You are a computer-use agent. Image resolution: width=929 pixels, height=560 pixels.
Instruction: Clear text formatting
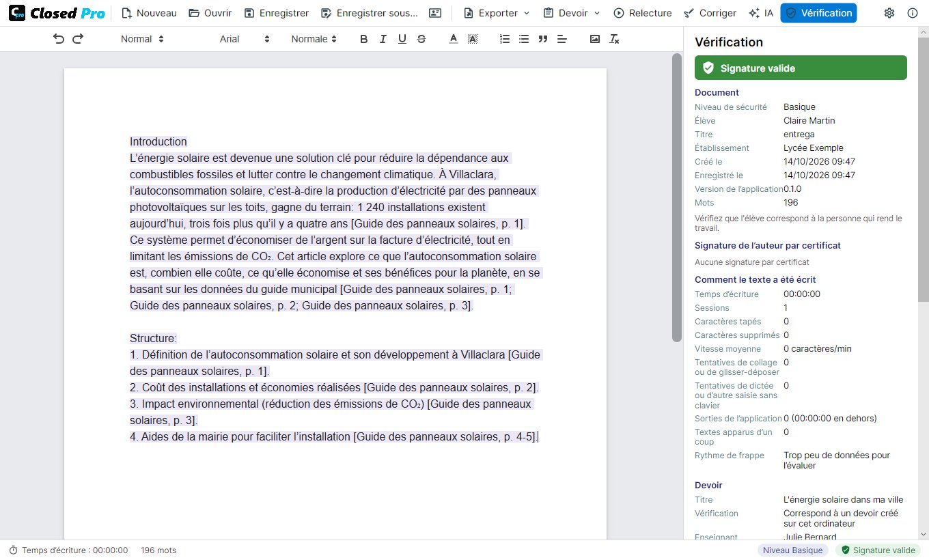pos(614,39)
